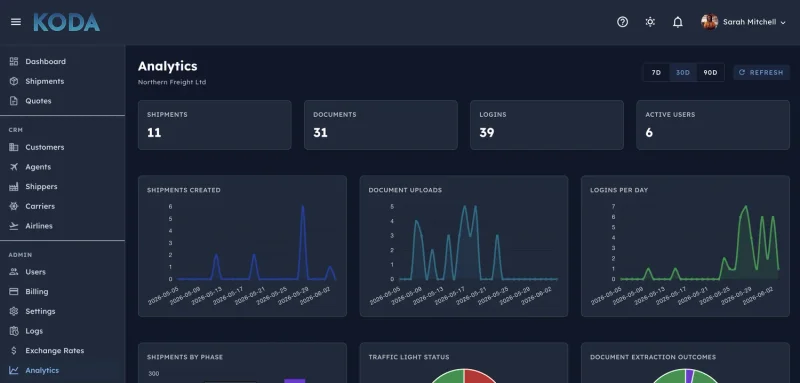Click the Settings gear icon
The width and height of the screenshot is (800, 383).
coord(14,311)
